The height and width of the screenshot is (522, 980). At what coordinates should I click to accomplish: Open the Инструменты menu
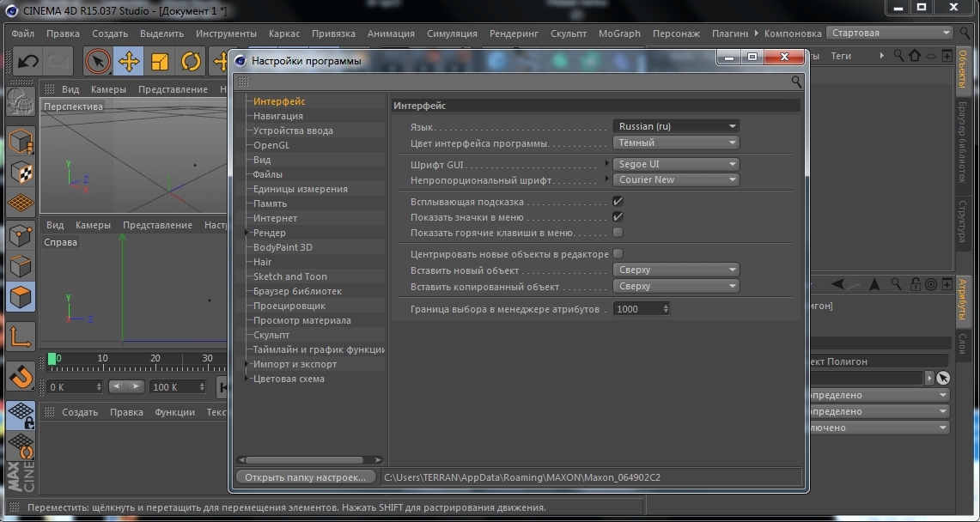click(226, 33)
